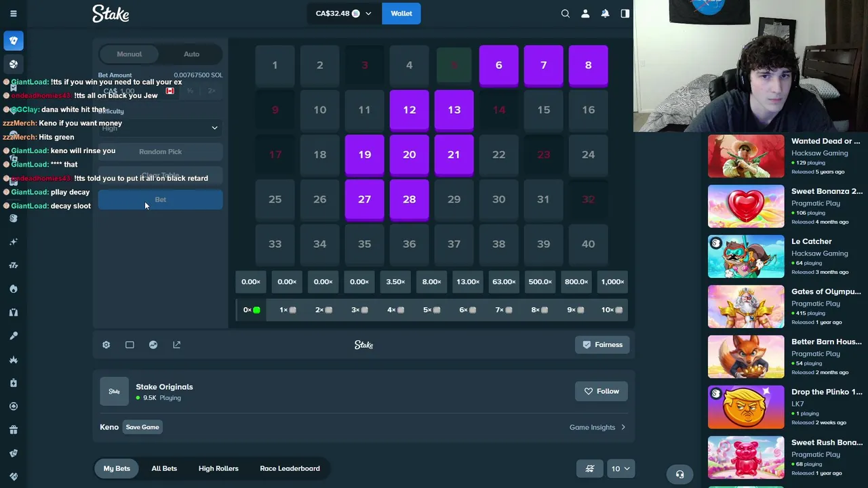
Task: Open the tuxedo live casino sidebar icon
Action: tap(14, 312)
